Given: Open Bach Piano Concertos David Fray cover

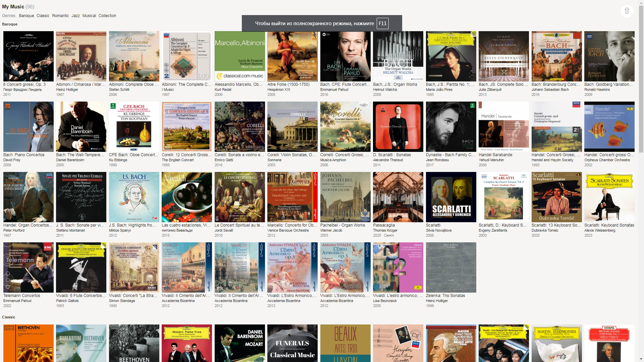Looking at the screenshot, I should point(29,127).
